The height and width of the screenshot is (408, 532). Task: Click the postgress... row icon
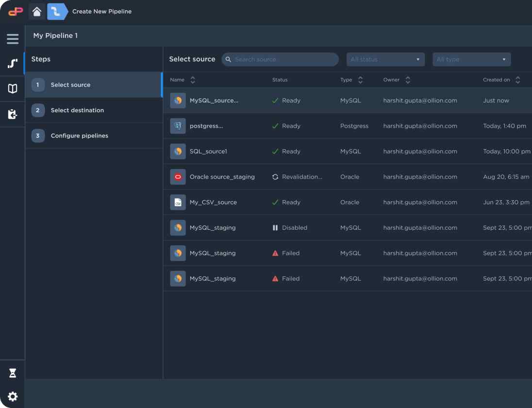pyautogui.click(x=178, y=126)
